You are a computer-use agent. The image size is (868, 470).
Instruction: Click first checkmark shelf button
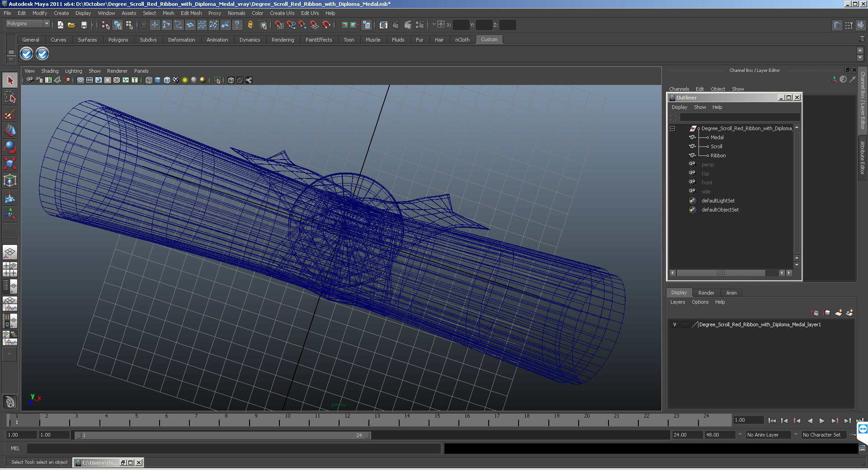[27, 54]
